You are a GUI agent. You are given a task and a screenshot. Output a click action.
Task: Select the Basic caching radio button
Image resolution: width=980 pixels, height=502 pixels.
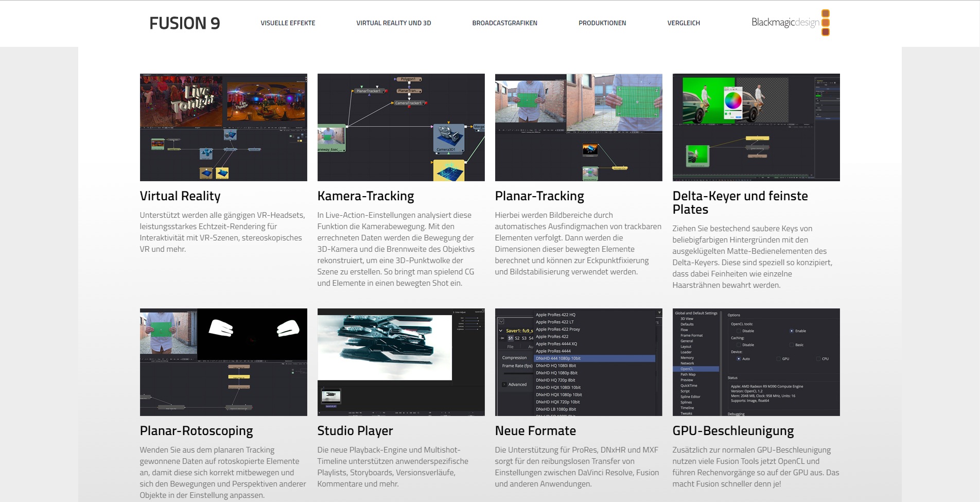(x=792, y=345)
